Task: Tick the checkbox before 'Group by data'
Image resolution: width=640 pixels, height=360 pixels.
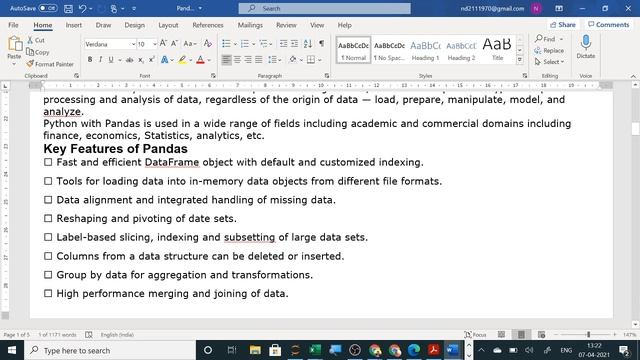Action: click(48, 275)
